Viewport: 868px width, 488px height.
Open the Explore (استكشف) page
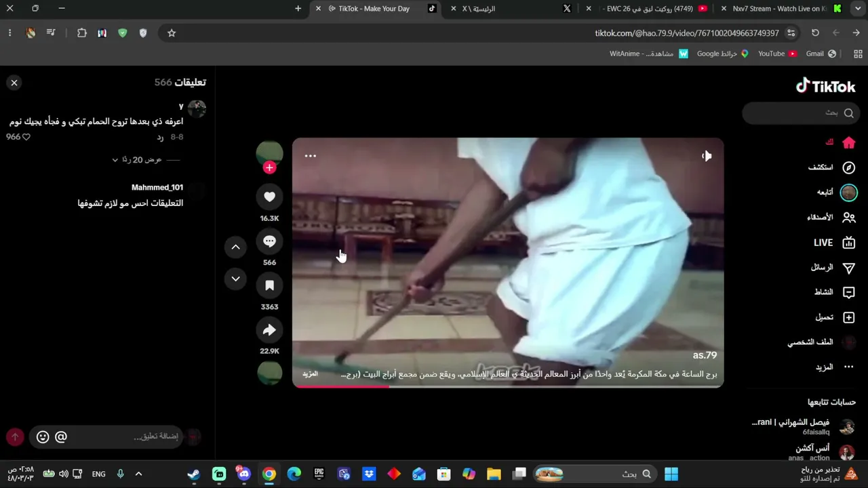pyautogui.click(x=832, y=167)
